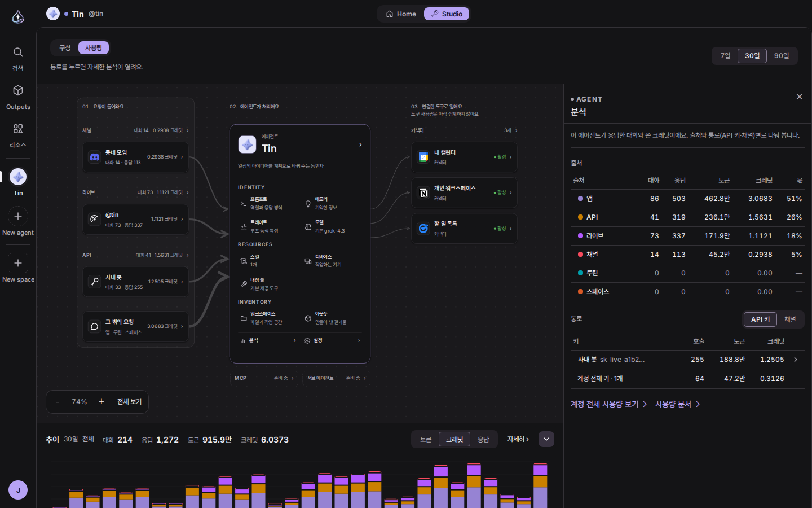Screen dimensions: 812x508
Task: Expand trend panel with chevron-down button
Action: click(x=546, y=439)
